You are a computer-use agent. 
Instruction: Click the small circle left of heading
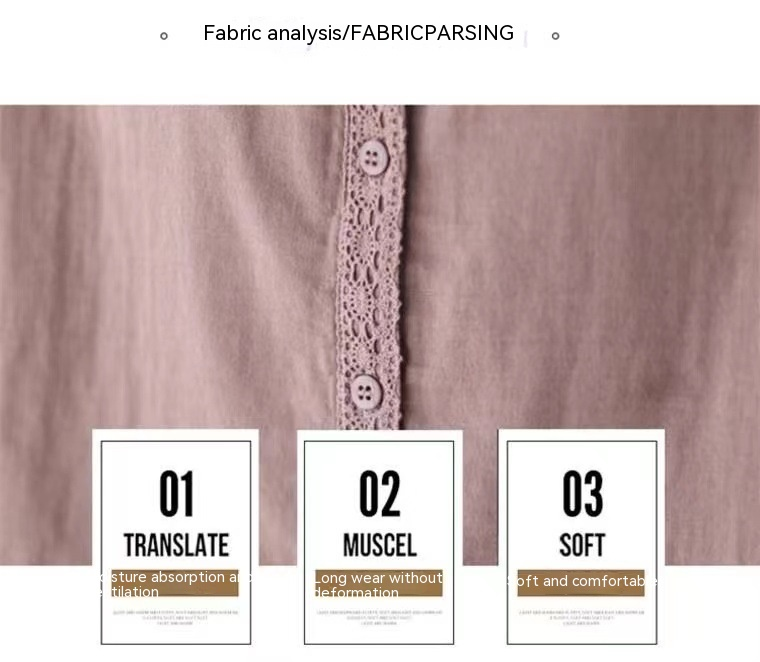[x=164, y=36]
